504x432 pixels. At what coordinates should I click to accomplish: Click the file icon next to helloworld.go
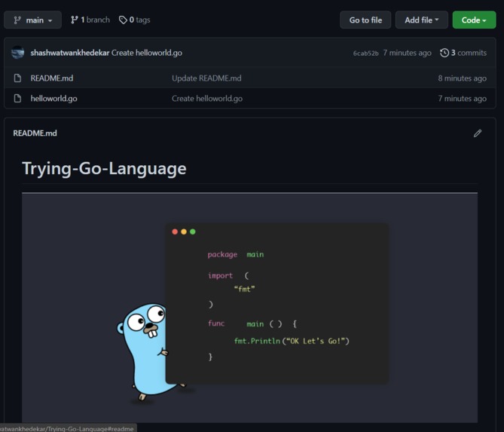[x=17, y=99]
